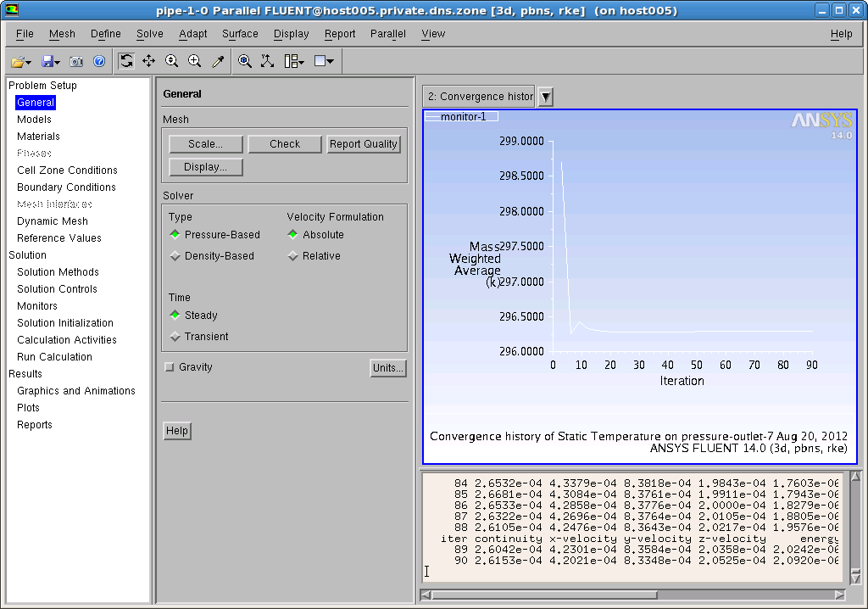The height and width of the screenshot is (609, 868).
Task: Click the Help button in General panel
Action: tap(177, 431)
